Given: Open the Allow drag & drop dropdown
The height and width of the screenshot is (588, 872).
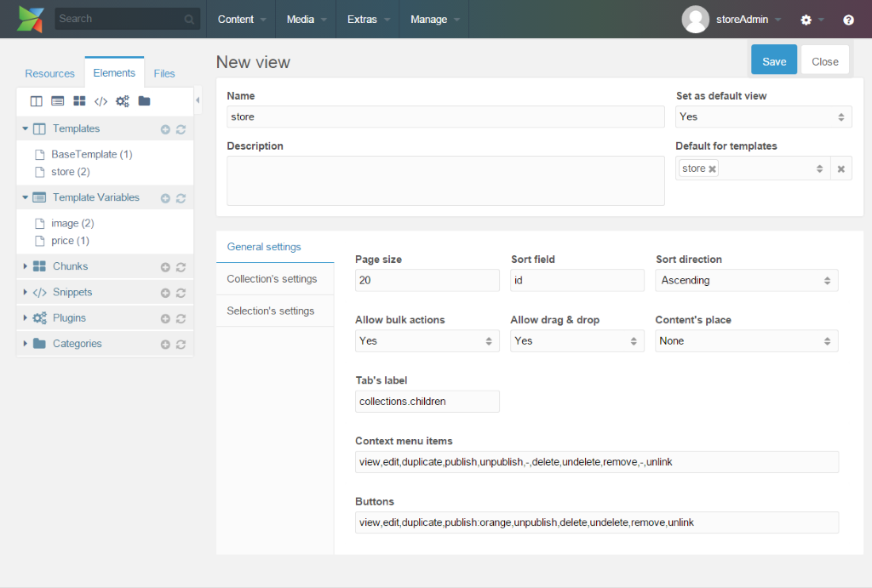Looking at the screenshot, I should point(577,341).
